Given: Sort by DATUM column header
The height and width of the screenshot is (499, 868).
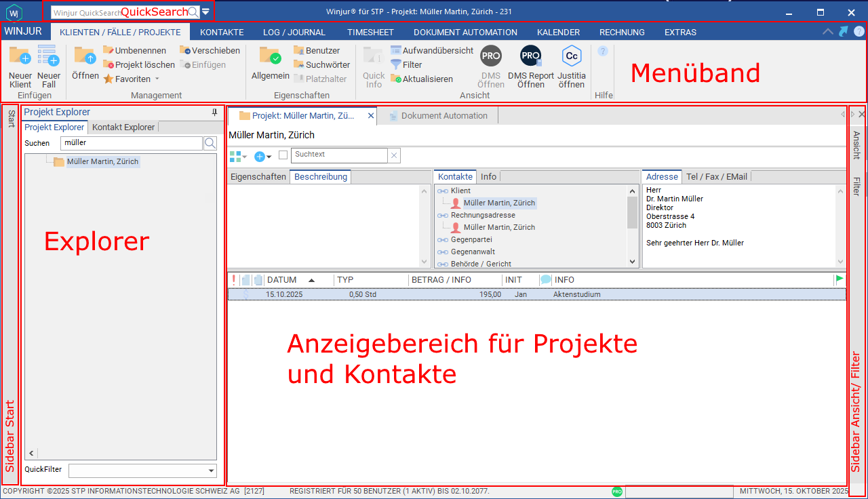Looking at the screenshot, I should [282, 279].
